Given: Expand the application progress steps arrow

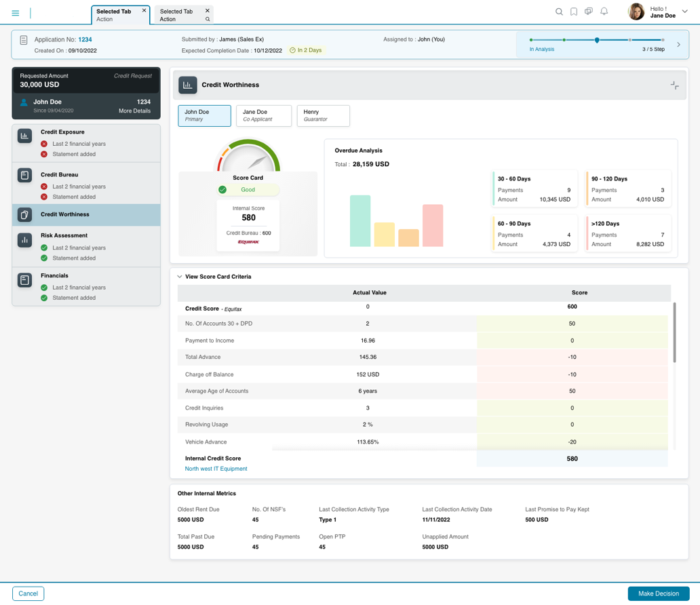Looking at the screenshot, I should click(678, 45).
